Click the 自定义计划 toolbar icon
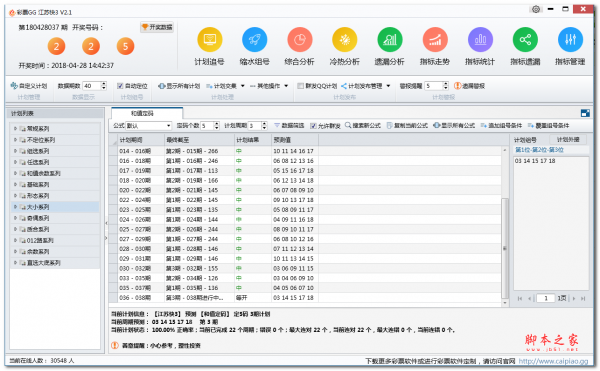 pos(14,86)
